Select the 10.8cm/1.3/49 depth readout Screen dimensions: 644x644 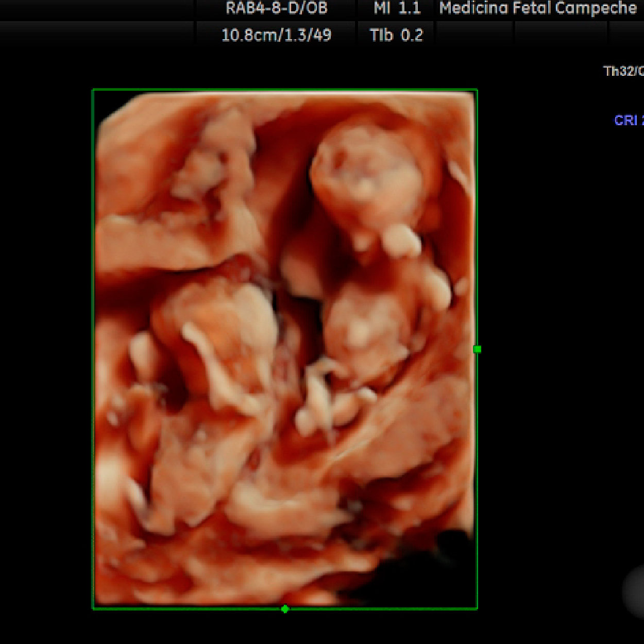276,35
